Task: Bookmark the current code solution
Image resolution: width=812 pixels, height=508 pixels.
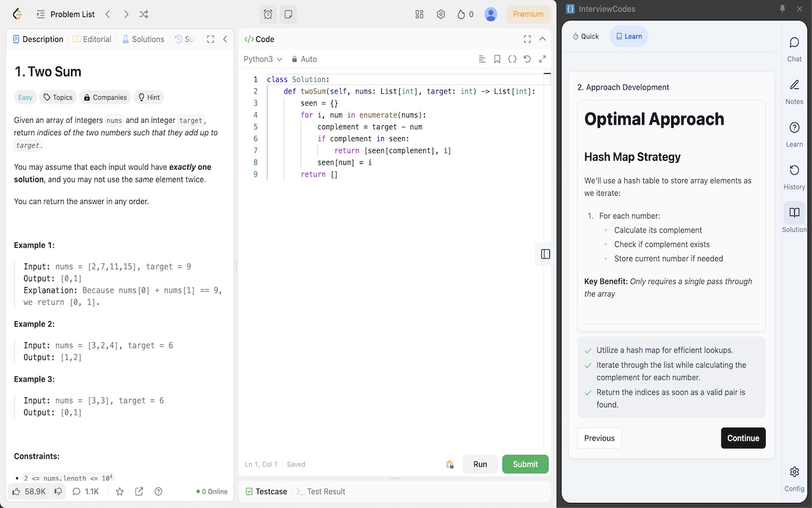Action: (497, 58)
